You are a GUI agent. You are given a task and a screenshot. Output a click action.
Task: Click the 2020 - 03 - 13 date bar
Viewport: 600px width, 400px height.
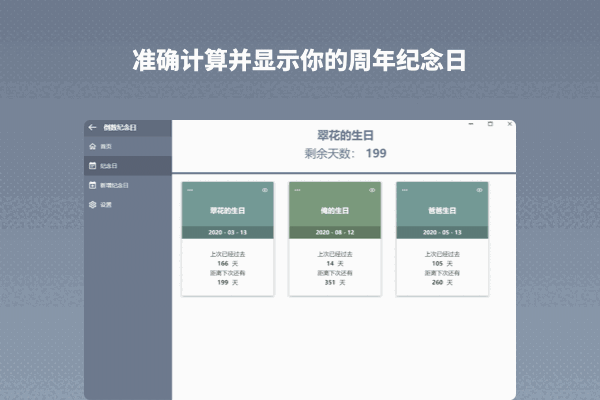click(227, 232)
